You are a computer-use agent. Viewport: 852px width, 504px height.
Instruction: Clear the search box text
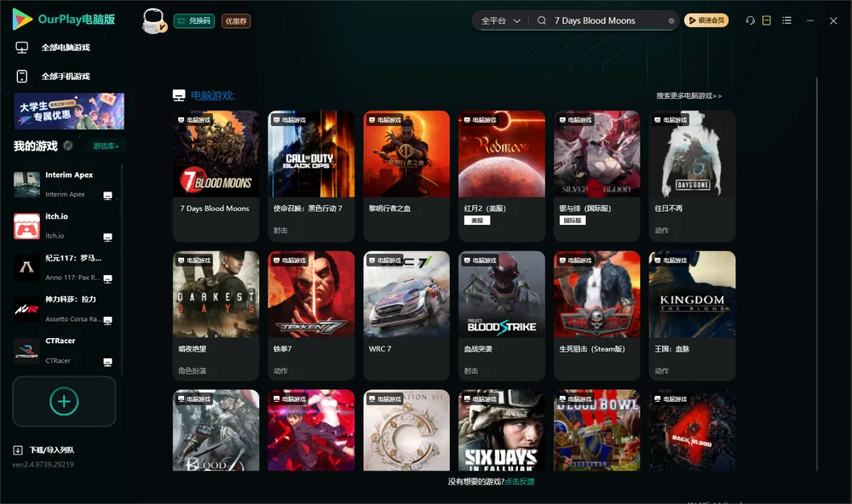671,20
